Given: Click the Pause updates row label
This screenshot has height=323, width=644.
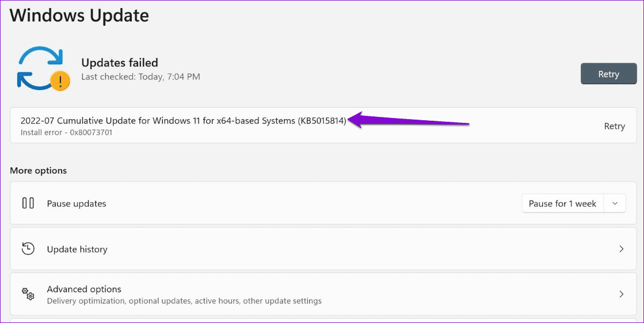Looking at the screenshot, I should 76,203.
